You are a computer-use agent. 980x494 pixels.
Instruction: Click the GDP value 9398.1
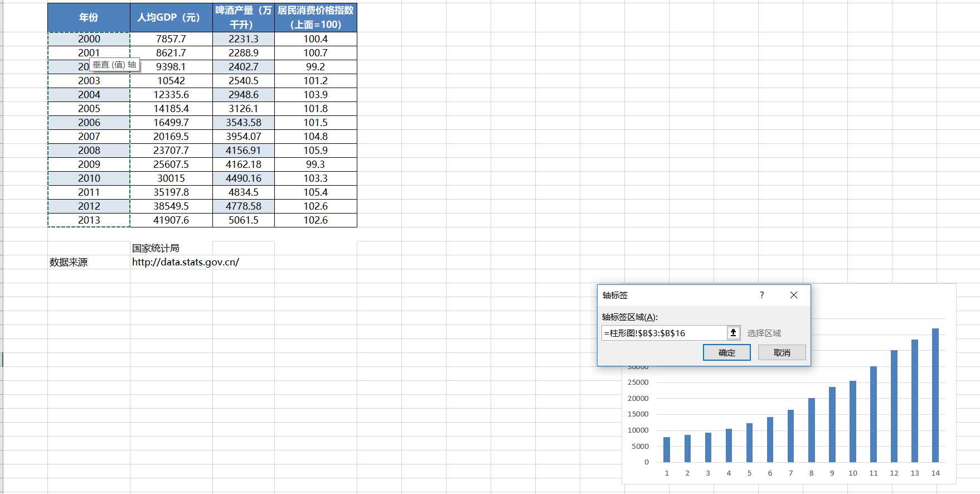171,67
